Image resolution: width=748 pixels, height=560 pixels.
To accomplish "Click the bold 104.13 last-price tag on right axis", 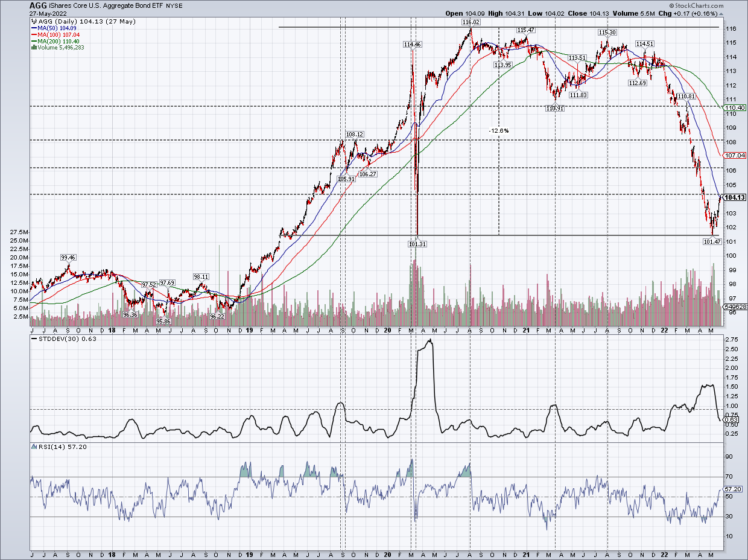I will pyautogui.click(x=734, y=197).
